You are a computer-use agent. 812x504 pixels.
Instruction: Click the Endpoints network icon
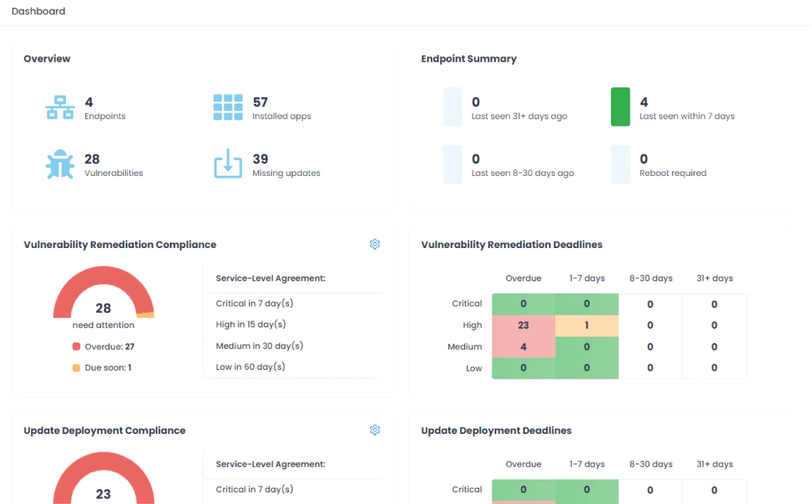point(60,108)
